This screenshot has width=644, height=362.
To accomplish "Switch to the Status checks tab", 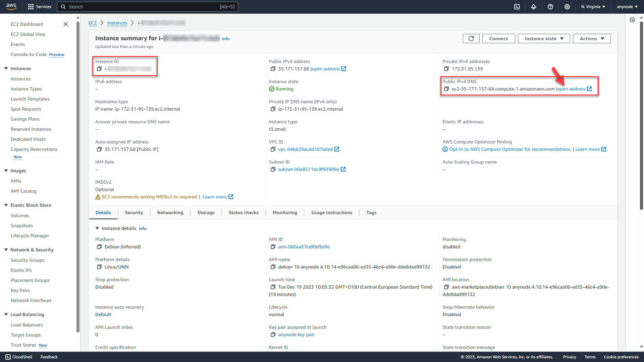I will pos(244,213).
